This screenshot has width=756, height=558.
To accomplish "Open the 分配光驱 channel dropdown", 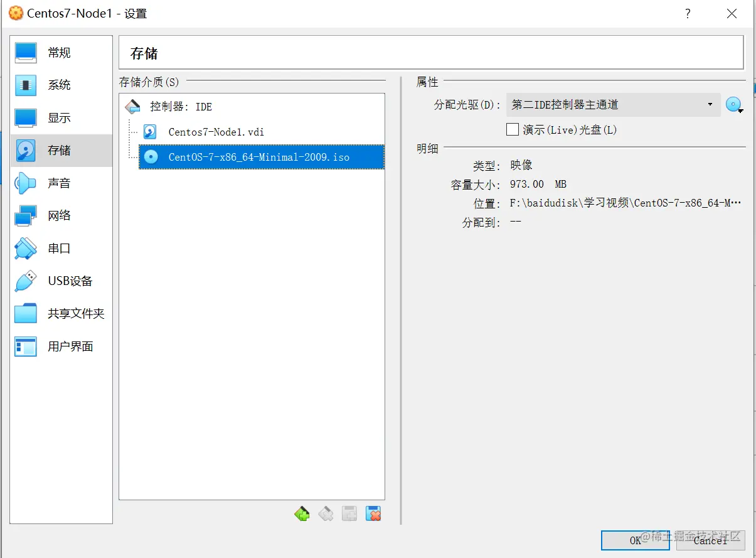I will [x=710, y=104].
